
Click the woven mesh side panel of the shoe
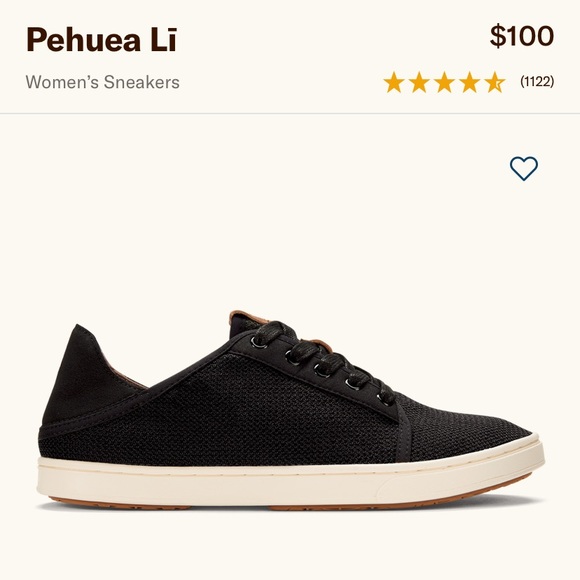(259, 411)
